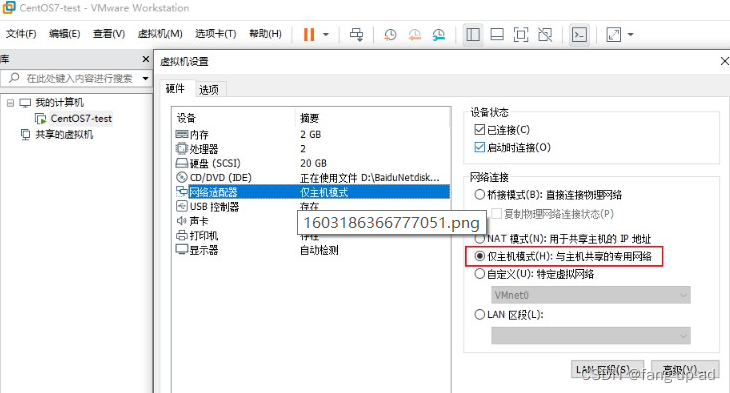Select the USB 控制器 device row
This screenshot has width=730, height=393.
312,207
